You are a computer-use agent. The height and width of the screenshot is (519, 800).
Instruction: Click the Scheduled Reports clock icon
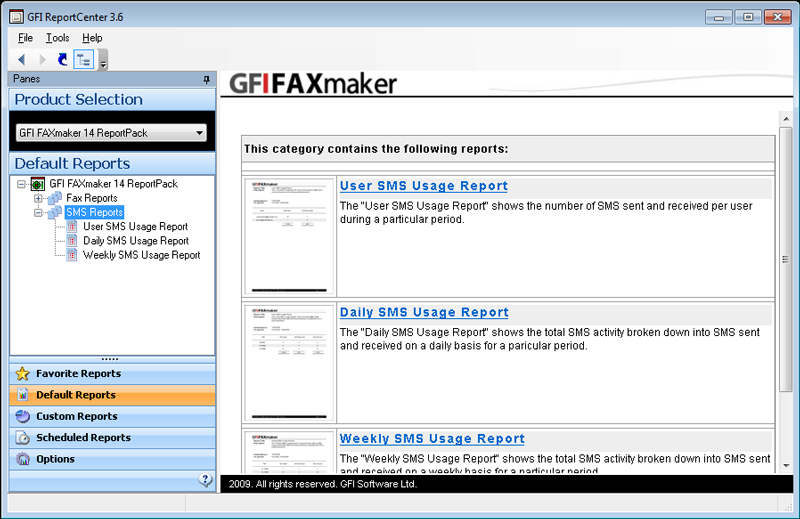coord(22,438)
